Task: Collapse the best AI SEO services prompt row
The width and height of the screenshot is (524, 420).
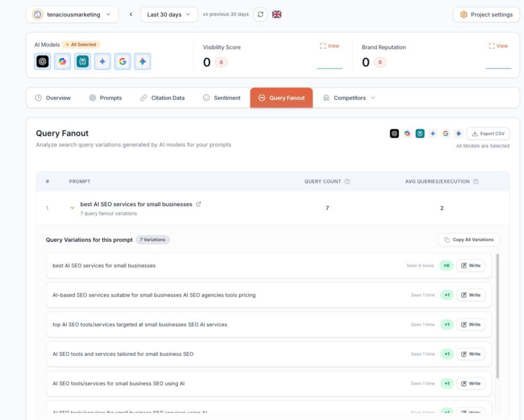Action: (x=72, y=208)
